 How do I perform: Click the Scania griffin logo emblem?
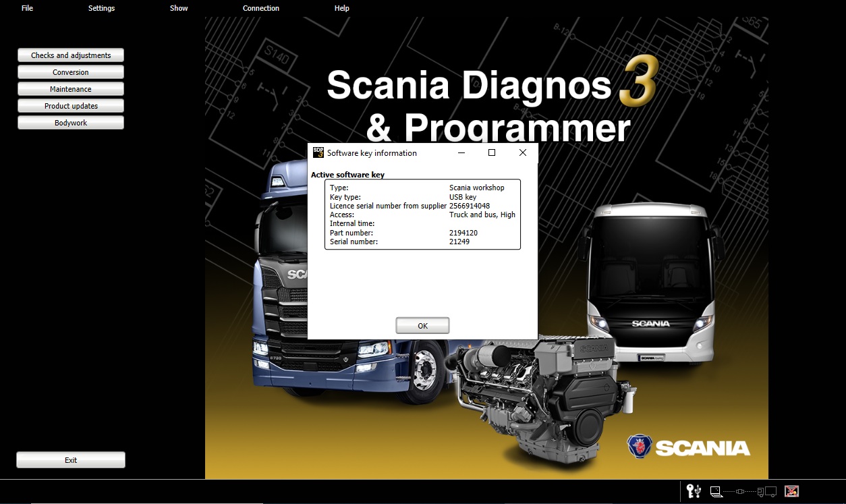(639, 447)
